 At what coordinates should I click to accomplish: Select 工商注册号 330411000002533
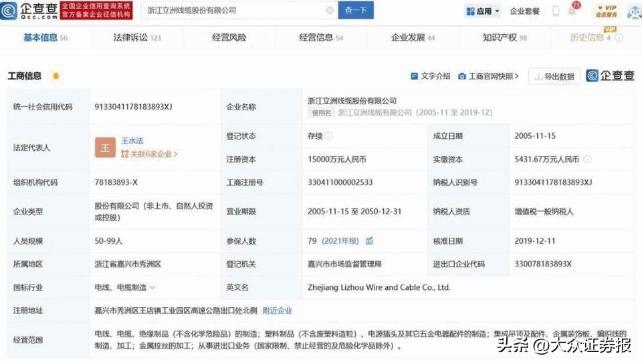340,182
